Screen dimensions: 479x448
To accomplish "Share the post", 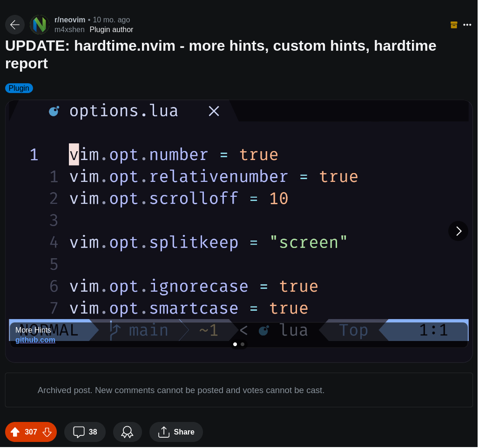I will [176, 433].
